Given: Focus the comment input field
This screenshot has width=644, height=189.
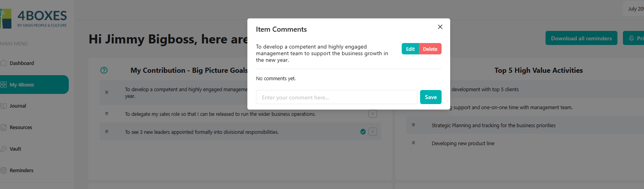Looking at the screenshot, I should tap(336, 97).
